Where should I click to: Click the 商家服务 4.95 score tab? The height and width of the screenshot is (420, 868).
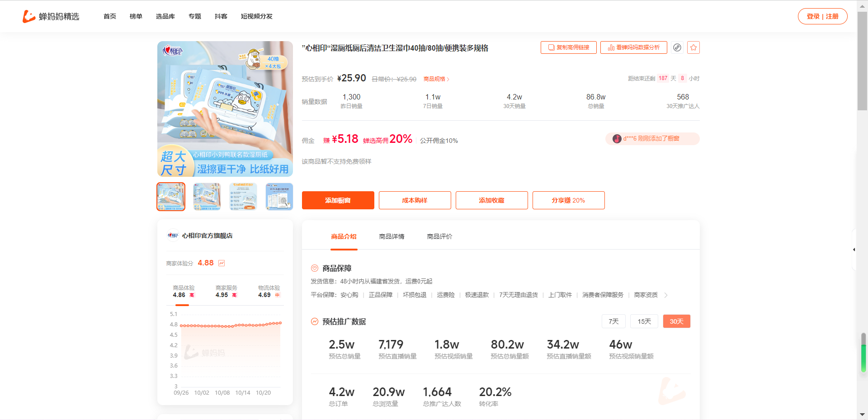(x=226, y=292)
